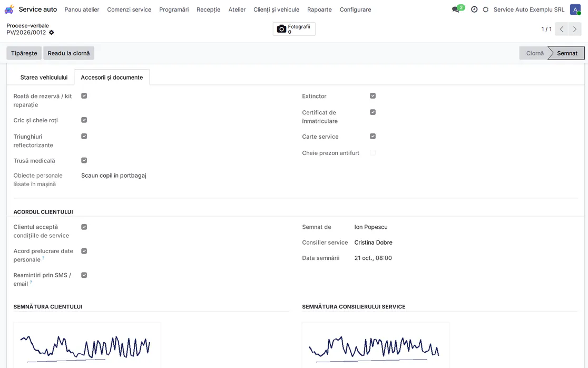Screen dimensions: 588x368
Task: Click the Data semnării value 21 oct., 08:00
Action: pyautogui.click(x=373, y=258)
